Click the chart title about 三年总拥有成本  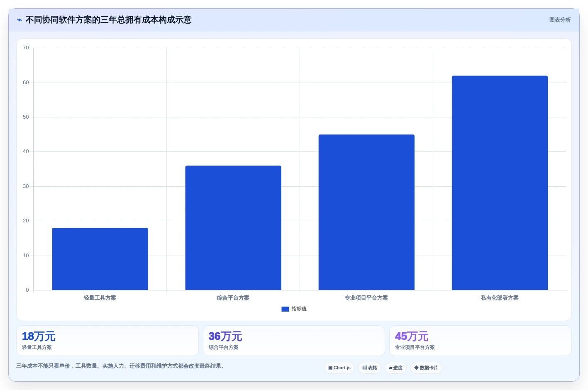108,20
